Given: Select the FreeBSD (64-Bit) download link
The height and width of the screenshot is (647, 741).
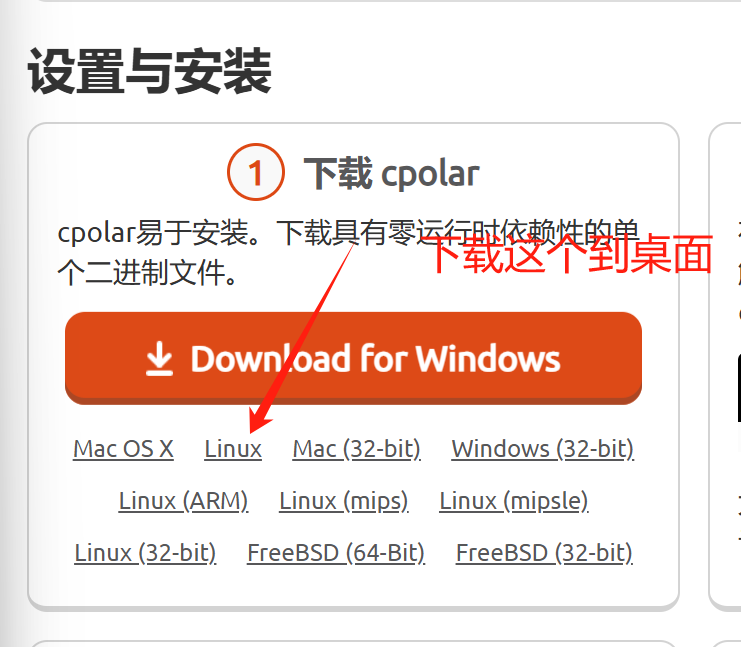Looking at the screenshot, I should click(336, 553).
